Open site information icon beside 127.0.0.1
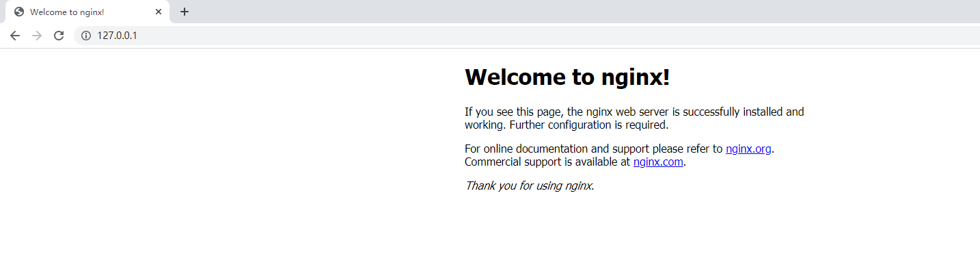The image size is (980, 280). click(x=85, y=36)
